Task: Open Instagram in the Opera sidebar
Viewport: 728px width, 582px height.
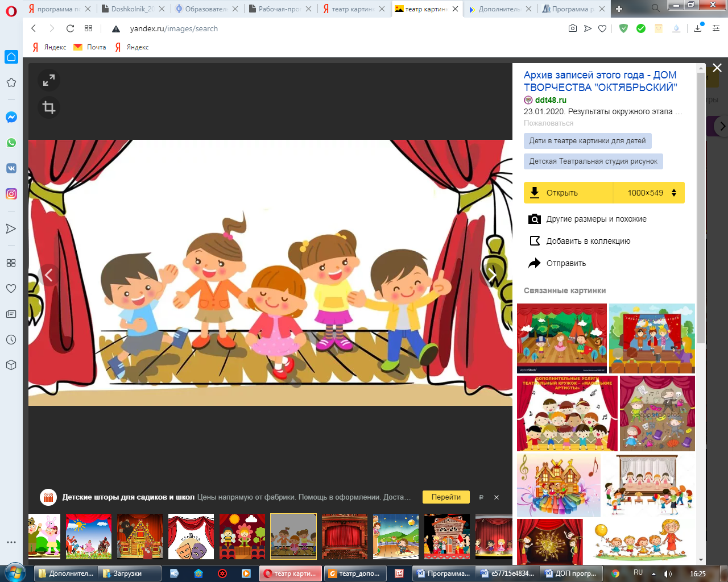Action: pos(11,194)
